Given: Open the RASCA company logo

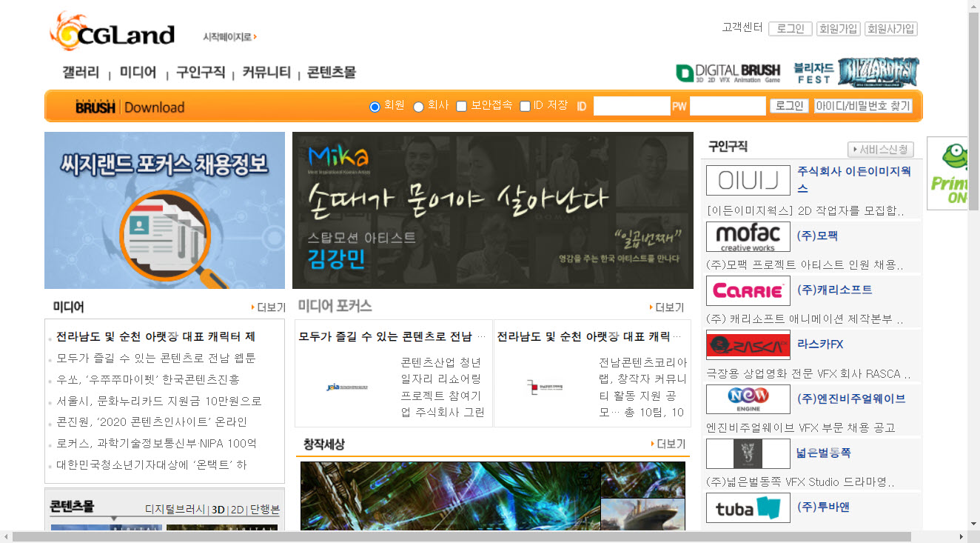Looking at the screenshot, I should pos(748,344).
